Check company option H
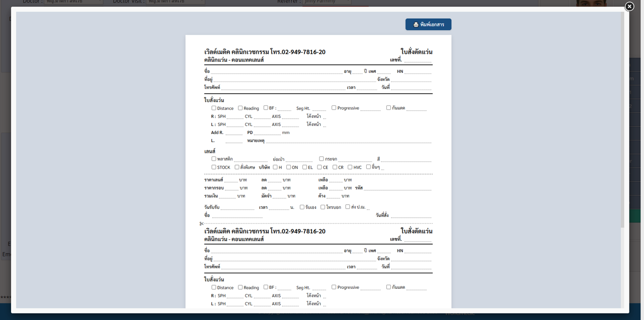This screenshot has width=644, height=320. (x=275, y=167)
